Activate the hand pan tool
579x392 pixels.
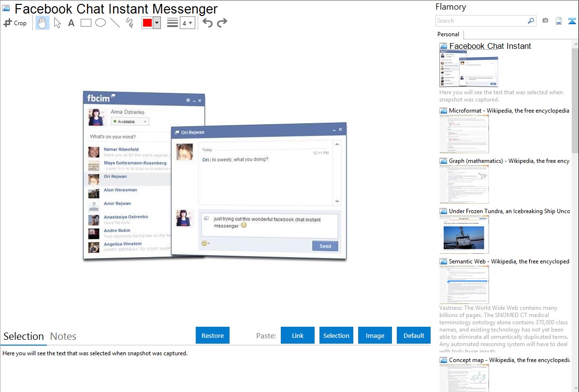click(42, 23)
